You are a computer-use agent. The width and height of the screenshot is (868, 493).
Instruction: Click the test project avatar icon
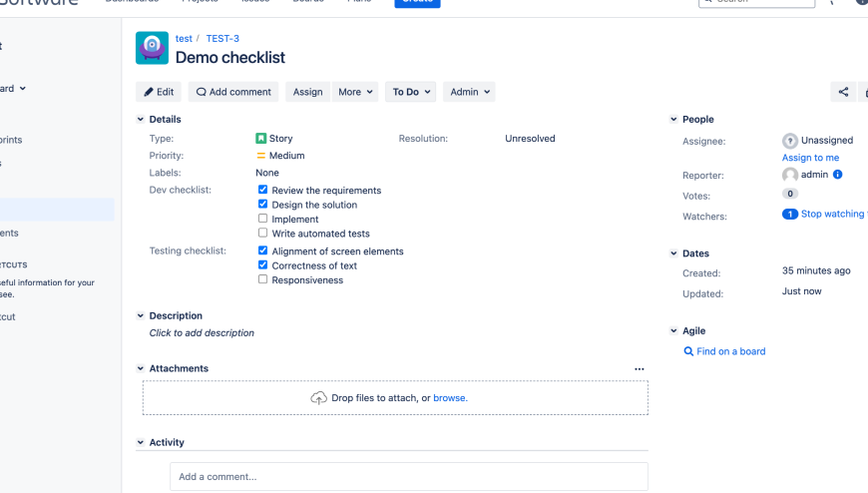[x=152, y=48]
